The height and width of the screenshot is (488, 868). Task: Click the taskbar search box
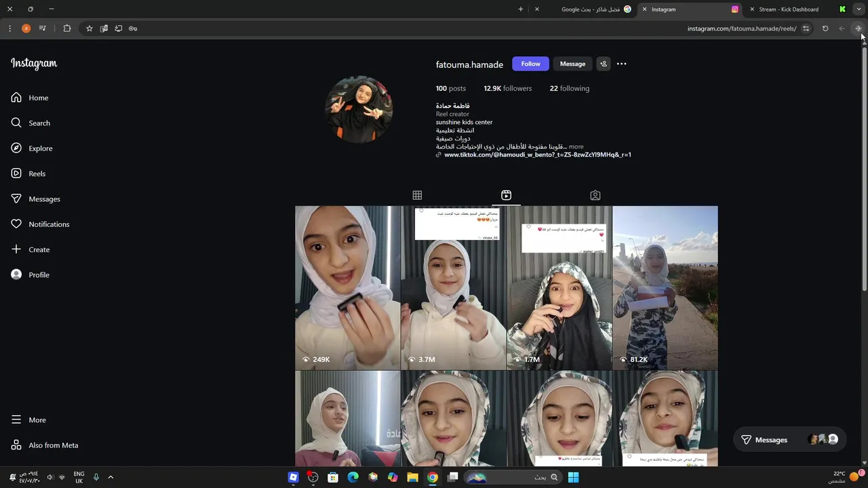(x=513, y=477)
